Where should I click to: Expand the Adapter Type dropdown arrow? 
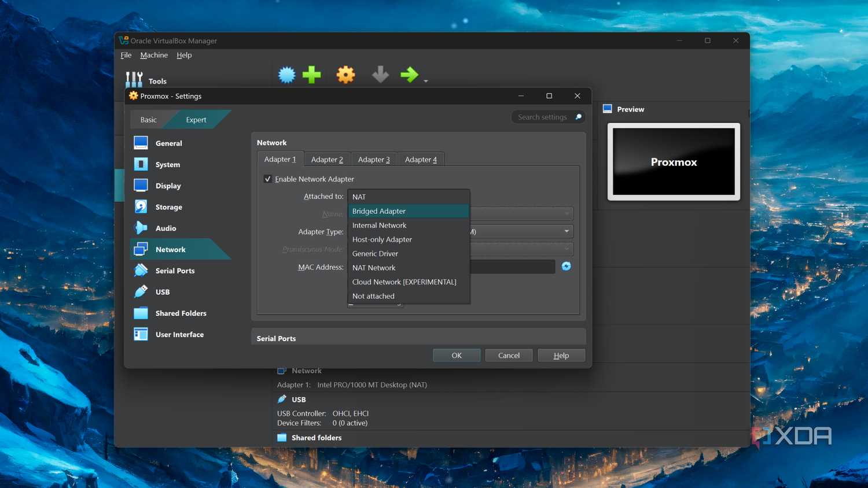click(x=567, y=231)
